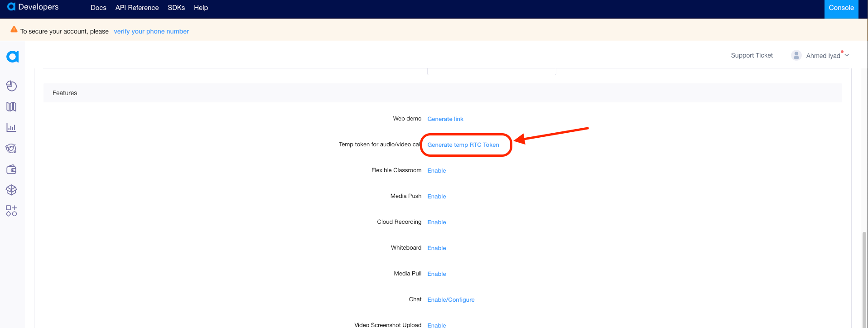The image size is (868, 328).
Task: Enable Flexible Classroom
Action: 437,170
